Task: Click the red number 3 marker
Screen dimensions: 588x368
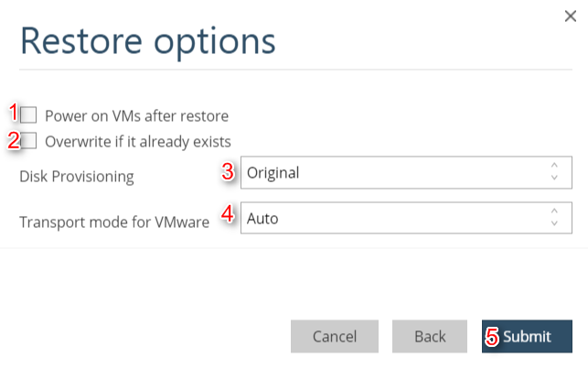Action: tap(229, 171)
